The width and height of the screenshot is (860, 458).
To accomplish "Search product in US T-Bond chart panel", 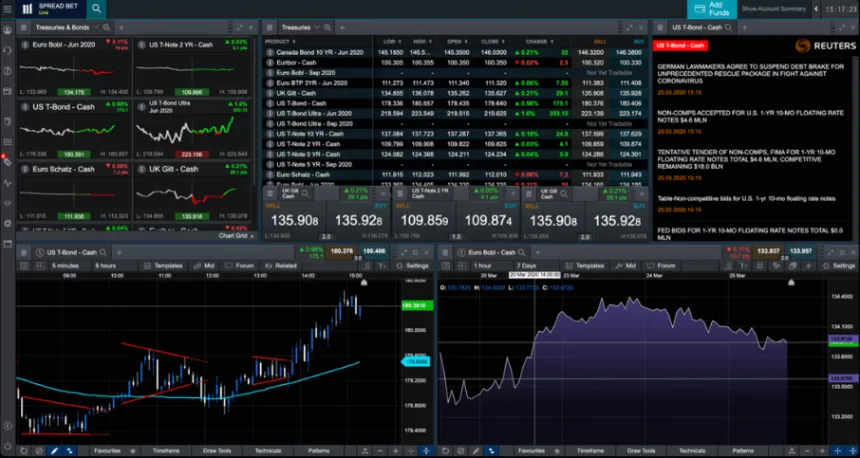I will pyautogui.click(x=103, y=252).
